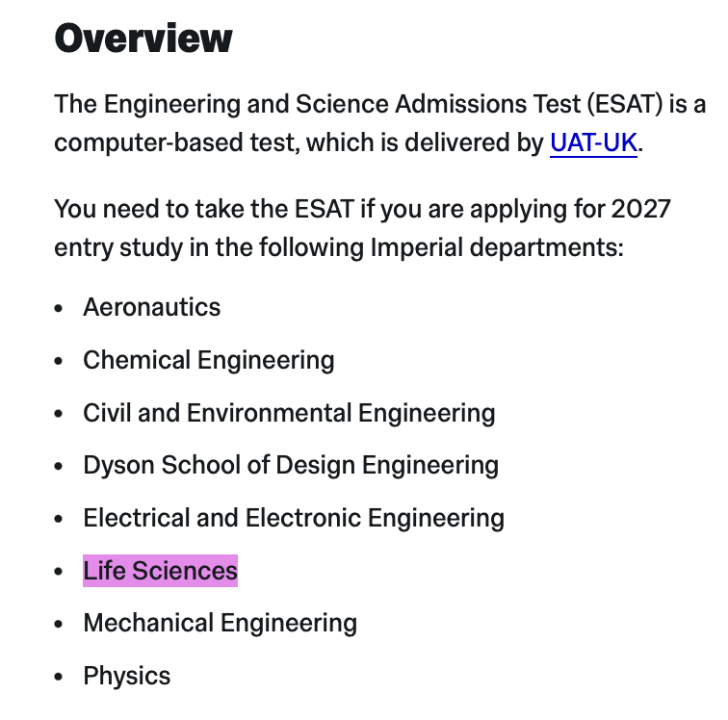Image resolution: width=728 pixels, height=720 pixels.
Task: Click the Aeronautics list item
Action: pyautogui.click(x=152, y=307)
